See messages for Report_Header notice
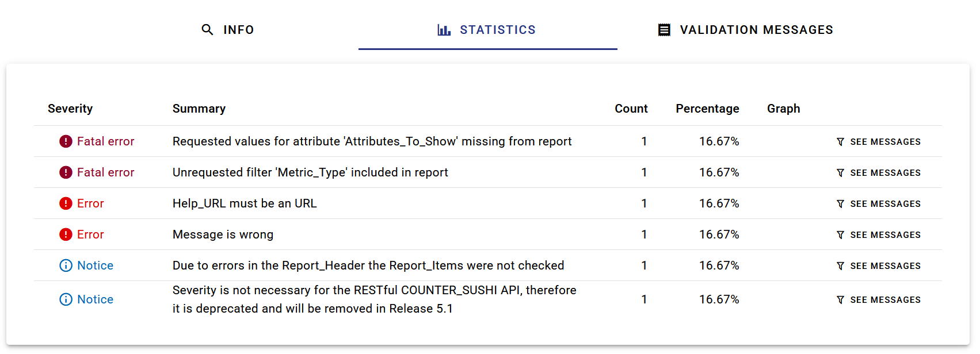This screenshot has width=980, height=354. tap(879, 266)
